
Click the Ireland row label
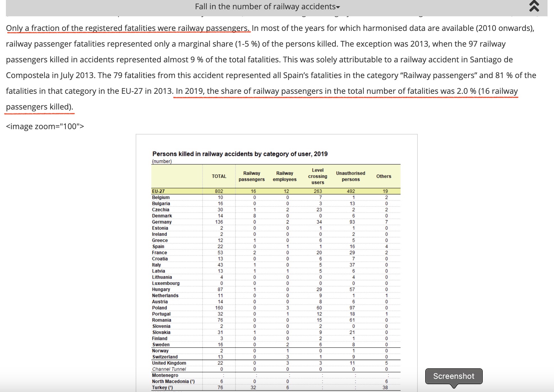160,234
